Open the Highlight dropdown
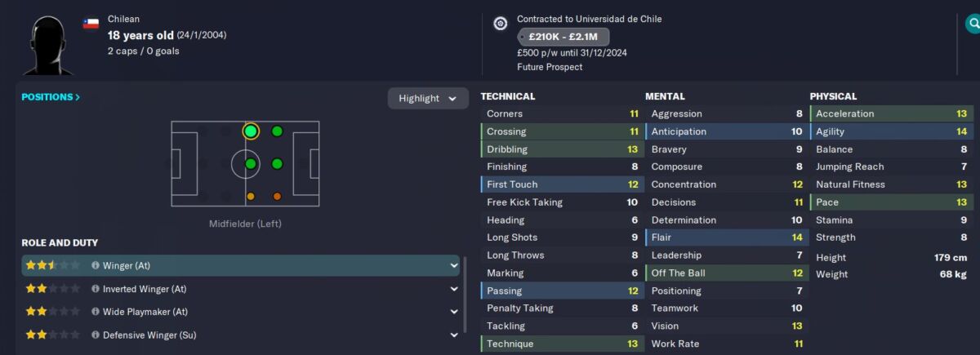Screen dimensions: 980x355 pyautogui.click(x=428, y=99)
